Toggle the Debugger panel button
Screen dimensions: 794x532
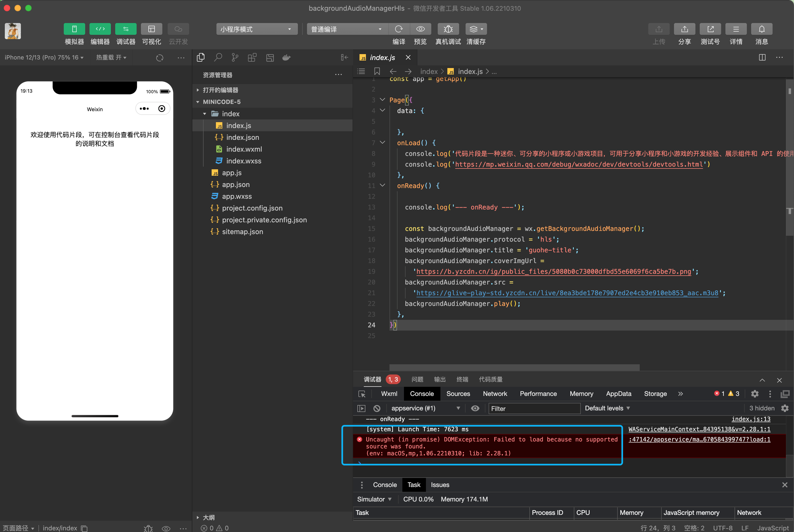click(126, 29)
